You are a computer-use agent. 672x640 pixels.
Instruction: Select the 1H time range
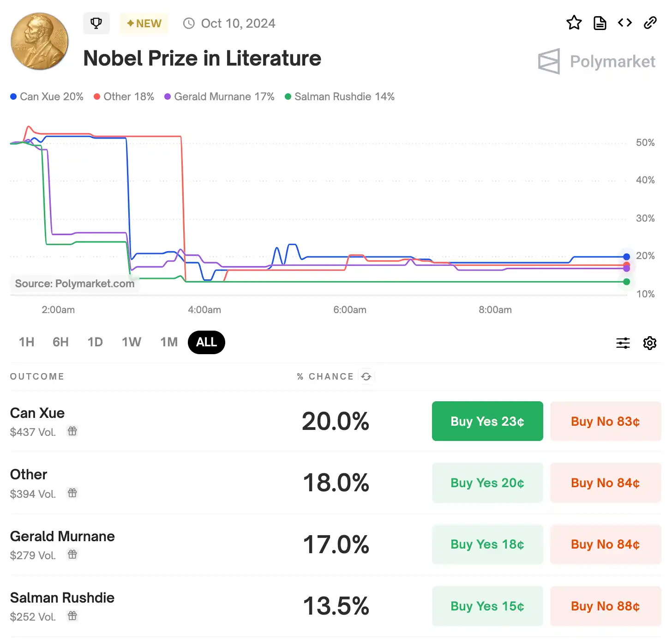[x=27, y=342]
